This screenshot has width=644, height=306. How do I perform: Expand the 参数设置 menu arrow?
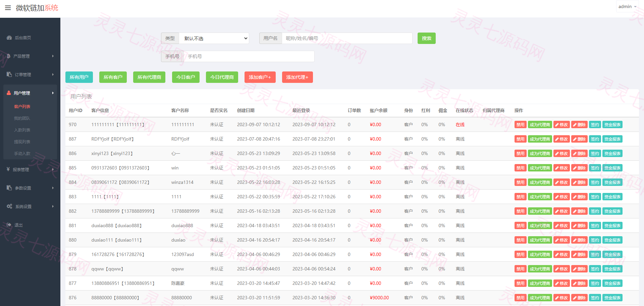point(53,188)
